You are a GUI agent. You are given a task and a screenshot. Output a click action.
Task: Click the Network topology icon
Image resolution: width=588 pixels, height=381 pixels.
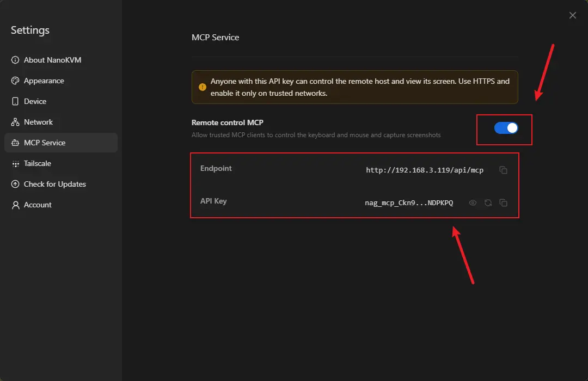[15, 122]
